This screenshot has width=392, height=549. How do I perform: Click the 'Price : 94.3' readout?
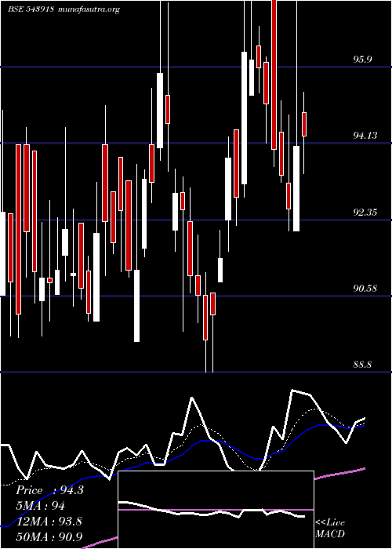pos(49,490)
